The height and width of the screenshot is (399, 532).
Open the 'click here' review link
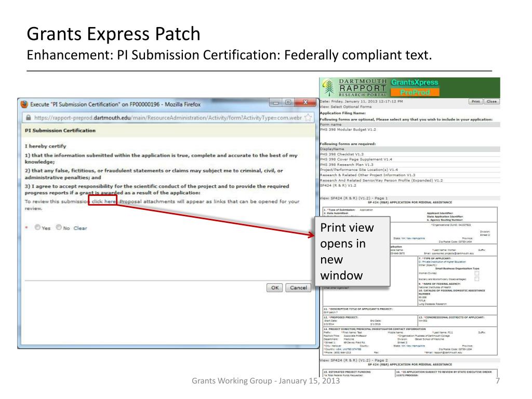[103, 201]
